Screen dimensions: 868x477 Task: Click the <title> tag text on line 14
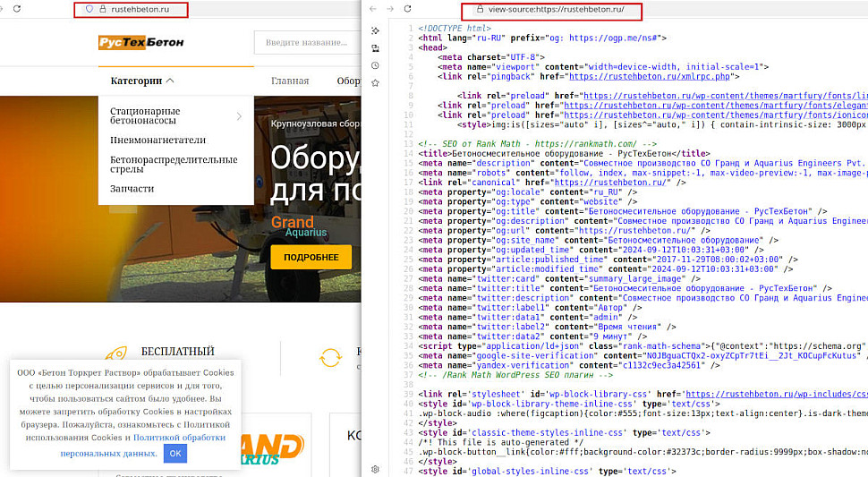[564, 154]
